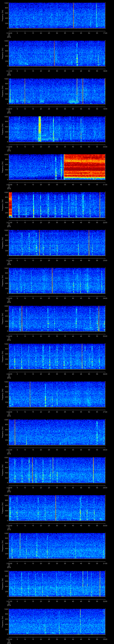
Task: Select the 3:32:00 start time label
Action: pyautogui.click(x=9, y=639)
